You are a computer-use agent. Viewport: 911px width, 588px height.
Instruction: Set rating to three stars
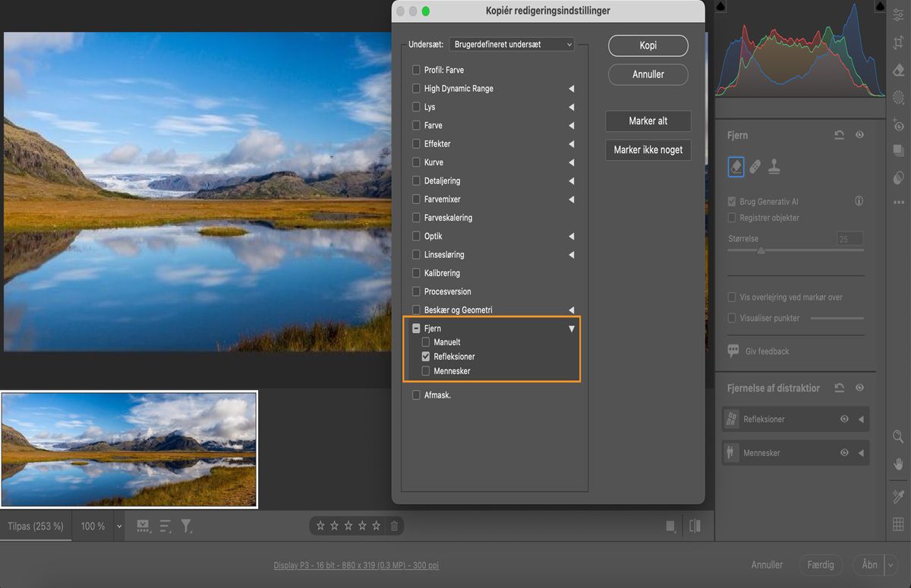(x=348, y=526)
